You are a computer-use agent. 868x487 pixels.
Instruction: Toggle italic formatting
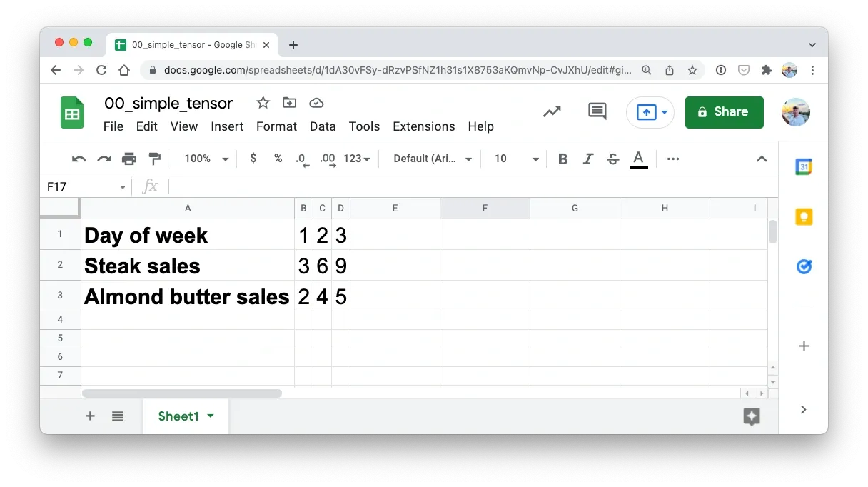[x=588, y=159]
